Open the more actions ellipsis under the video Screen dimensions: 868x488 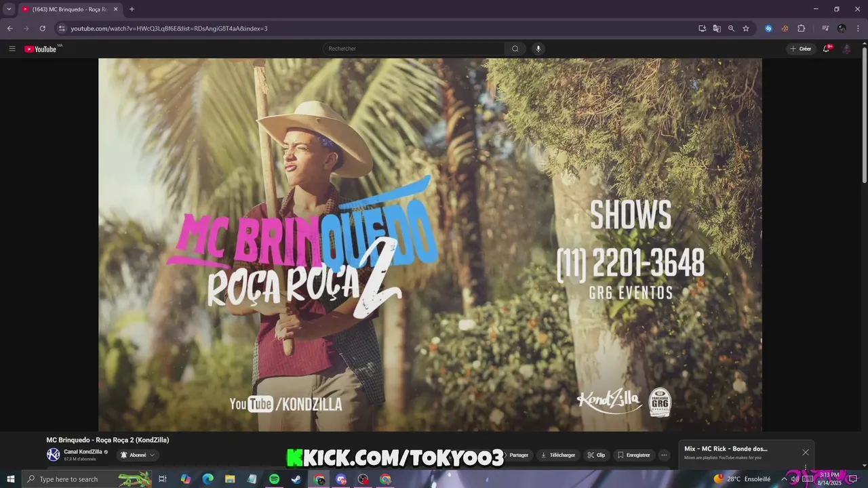coord(664,455)
